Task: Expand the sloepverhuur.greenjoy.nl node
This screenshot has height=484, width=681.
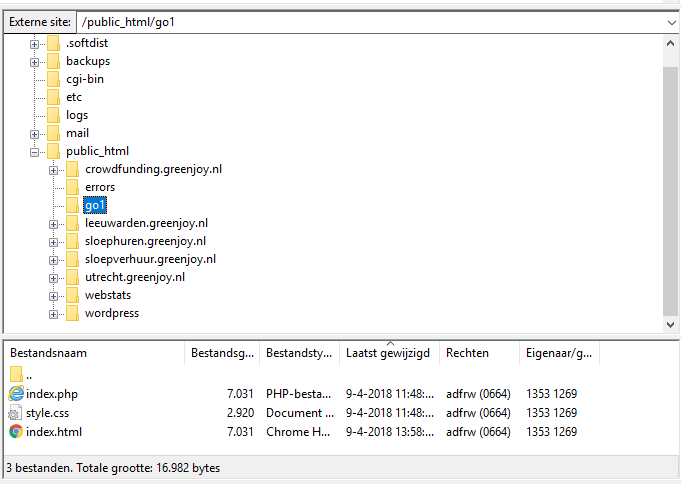Action: (53, 260)
